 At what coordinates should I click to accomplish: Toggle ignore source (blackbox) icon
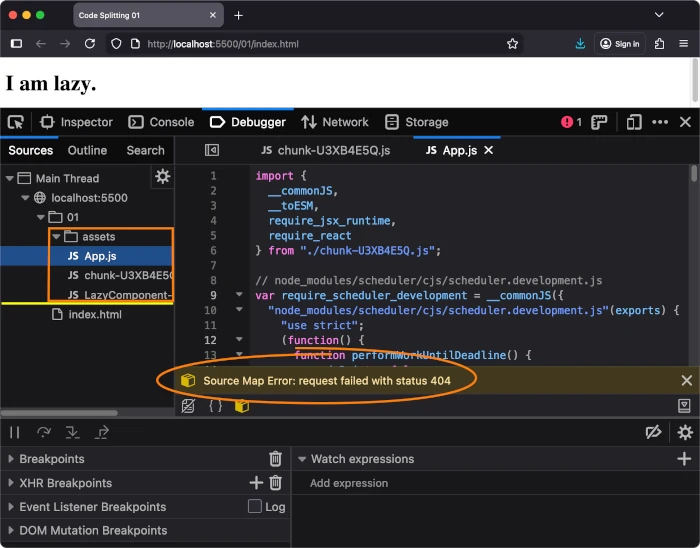(x=188, y=406)
